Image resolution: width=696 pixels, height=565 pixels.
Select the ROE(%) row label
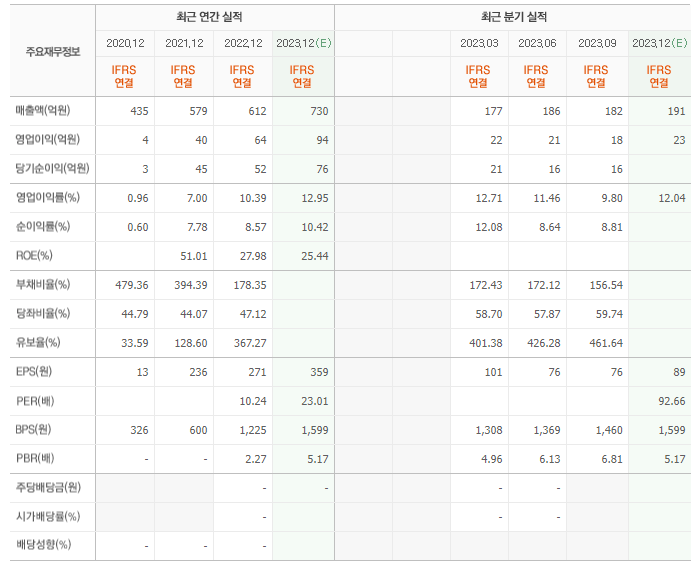click(34, 255)
